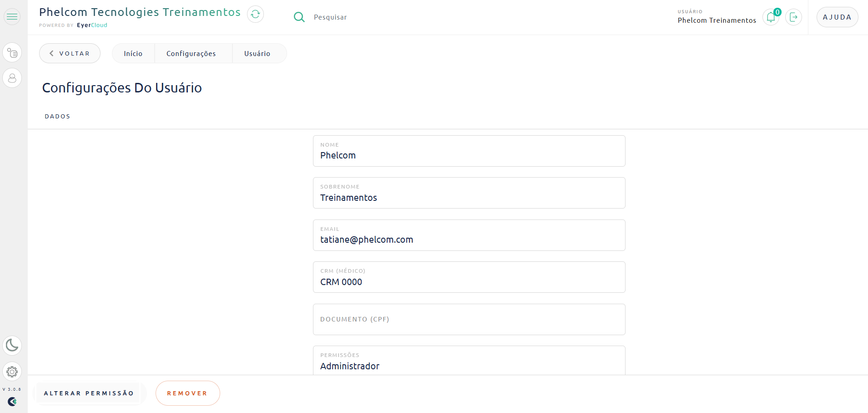This screenshot has height=413, width=868.
Task: Focus the Documento (CPF) field
Action: click(469, 319)
